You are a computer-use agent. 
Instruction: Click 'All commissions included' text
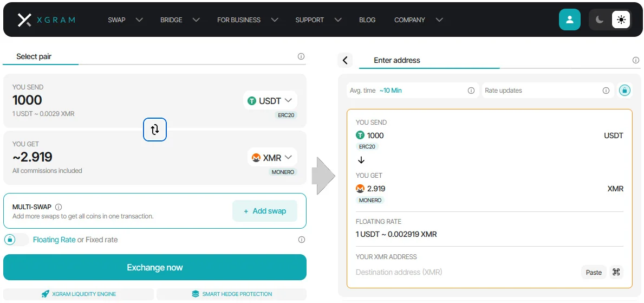click(47, 171)
